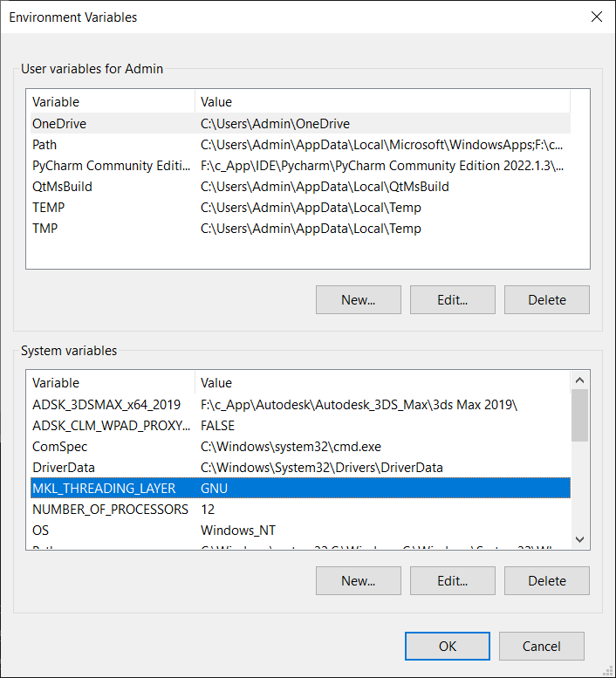Click Delete button under User variables
The image size is (616, 678).
click(546, 299)
